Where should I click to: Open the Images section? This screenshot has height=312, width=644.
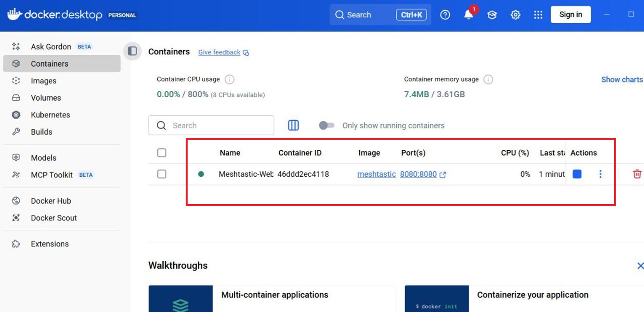click(62, 81)
